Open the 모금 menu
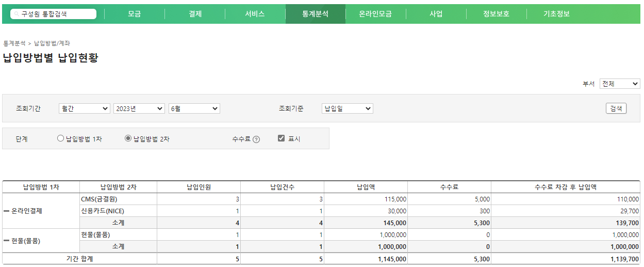This screenshot has height=267, width=644. click(135, 14)
